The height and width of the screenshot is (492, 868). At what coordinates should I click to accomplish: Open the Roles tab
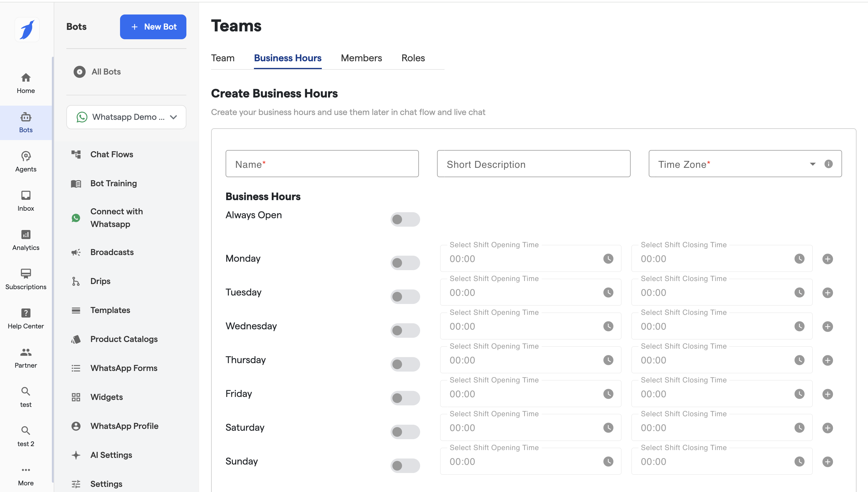[413, 58]
